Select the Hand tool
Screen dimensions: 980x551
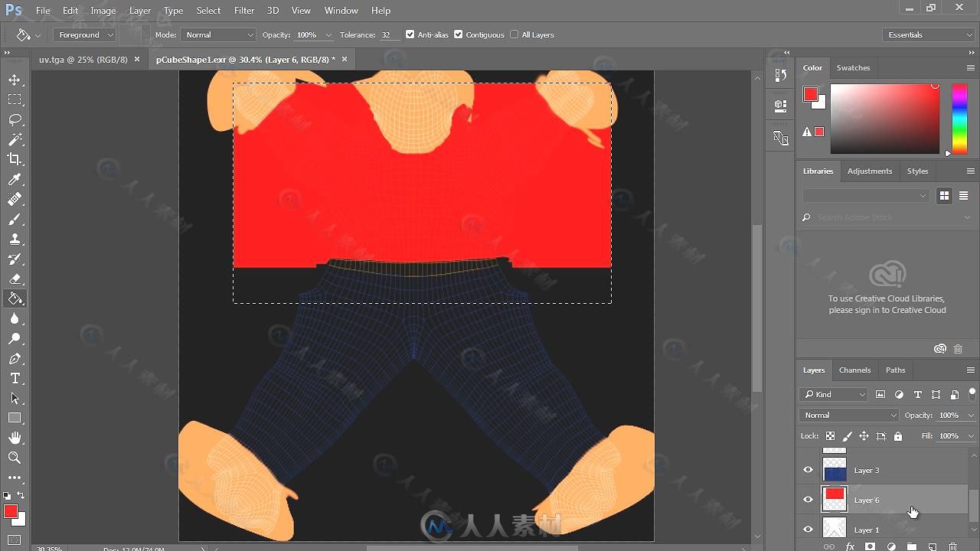(15, 438)
